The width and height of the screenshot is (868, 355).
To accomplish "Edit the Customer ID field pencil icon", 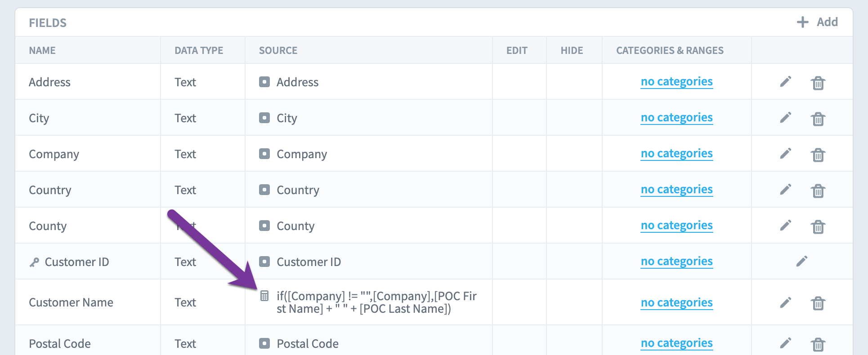I will click(802, 261).
